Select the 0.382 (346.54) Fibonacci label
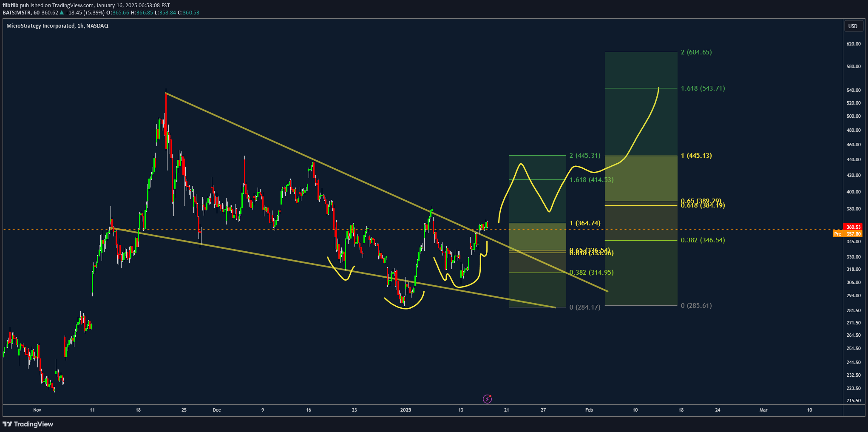Image resolution: width=868 pixels, height=432 pixels. pyautogui.click(x=703, y=240)
